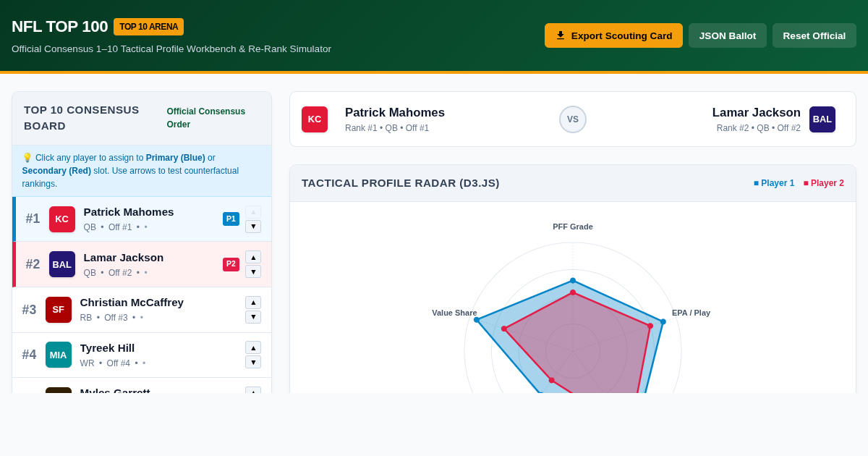Click the Official Consensus Order label
868x456 pixels.
click(206, 118)
